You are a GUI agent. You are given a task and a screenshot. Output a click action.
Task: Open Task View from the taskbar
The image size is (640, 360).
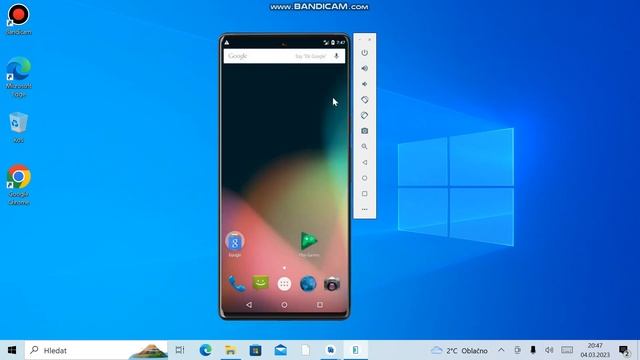[x=180, y=350]
